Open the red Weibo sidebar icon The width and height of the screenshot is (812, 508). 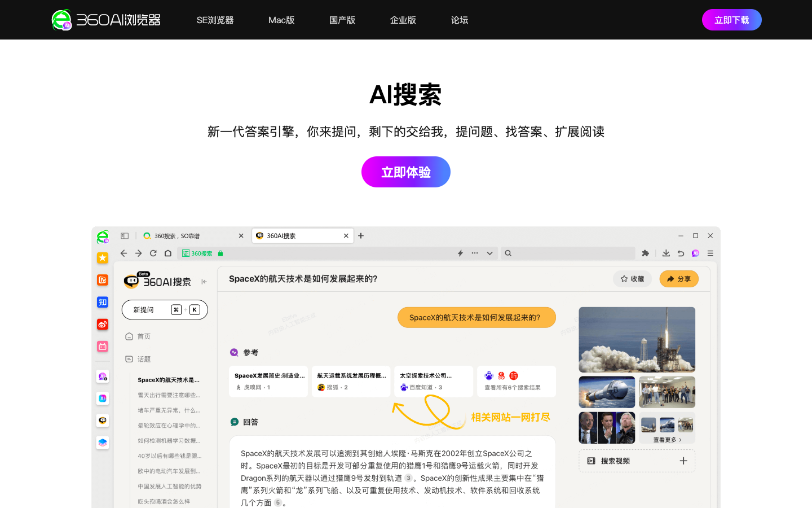[x=103, y=325]
